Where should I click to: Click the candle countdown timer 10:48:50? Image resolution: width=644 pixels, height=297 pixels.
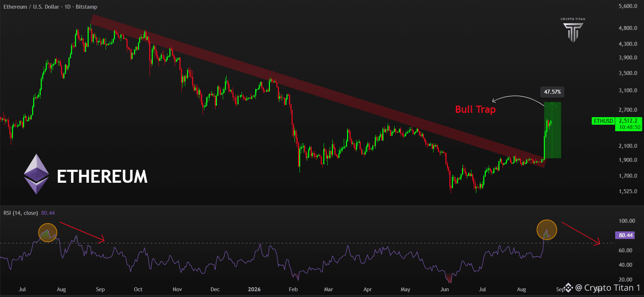click(630, 127)
